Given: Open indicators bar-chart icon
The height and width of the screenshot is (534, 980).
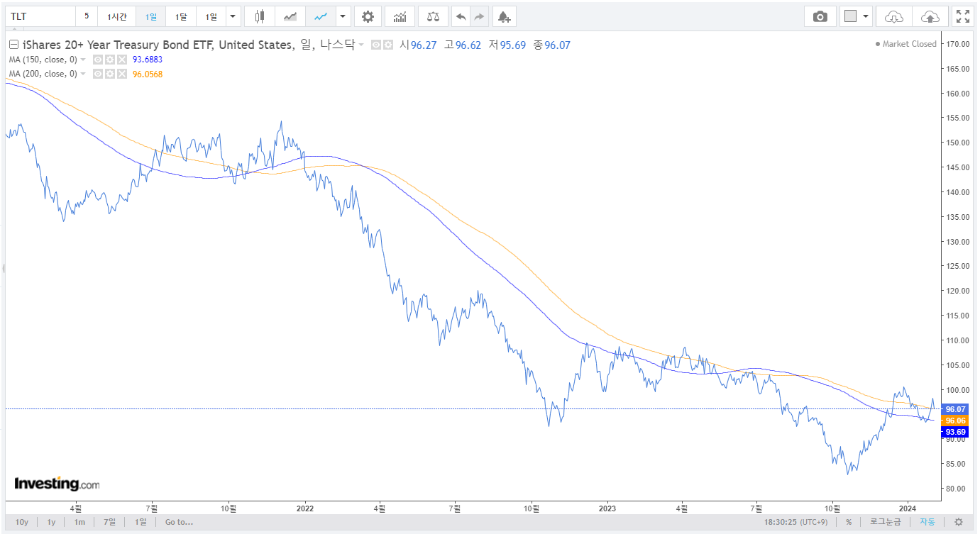Looking at the screenshot, I should tap(400, 16).
